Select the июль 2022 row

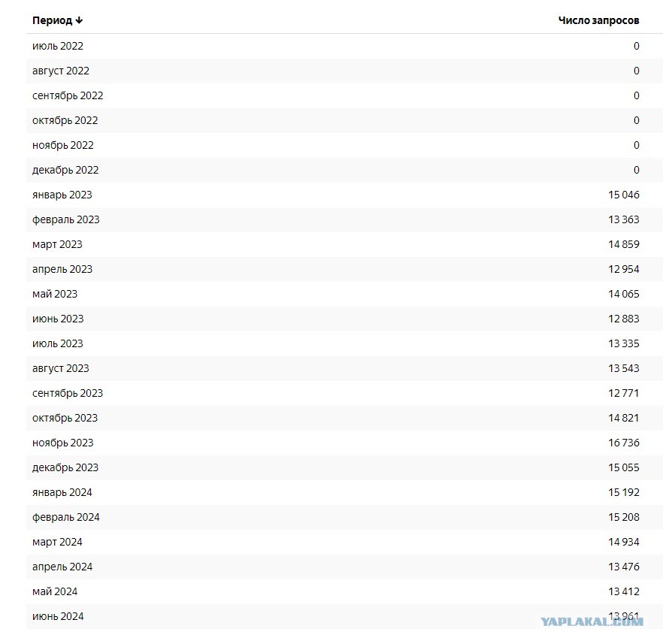point(344,46)
